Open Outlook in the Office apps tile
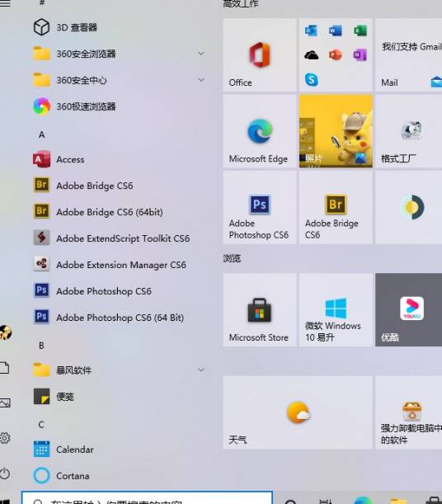This screenshot has width=442, height=504. pos(311,31)
